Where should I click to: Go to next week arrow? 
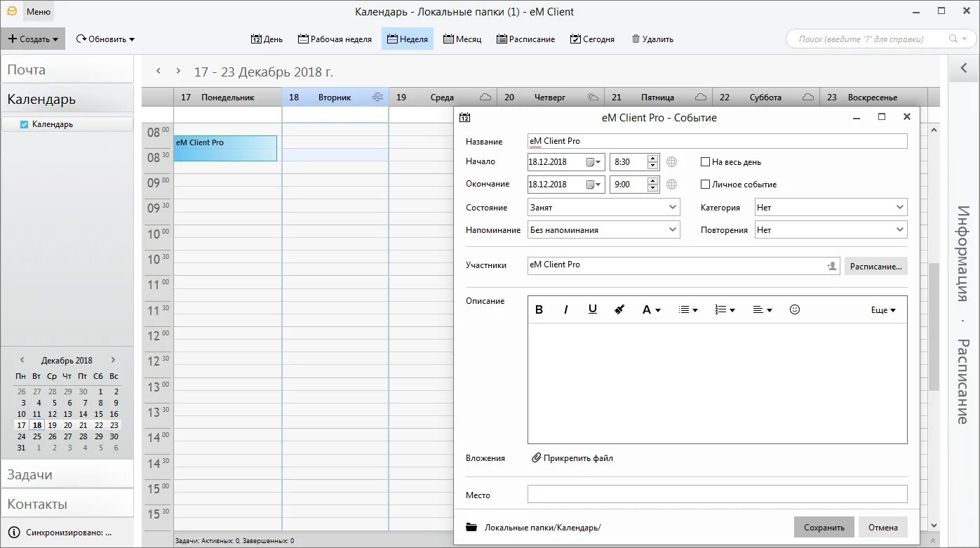(x=179, y=71)
